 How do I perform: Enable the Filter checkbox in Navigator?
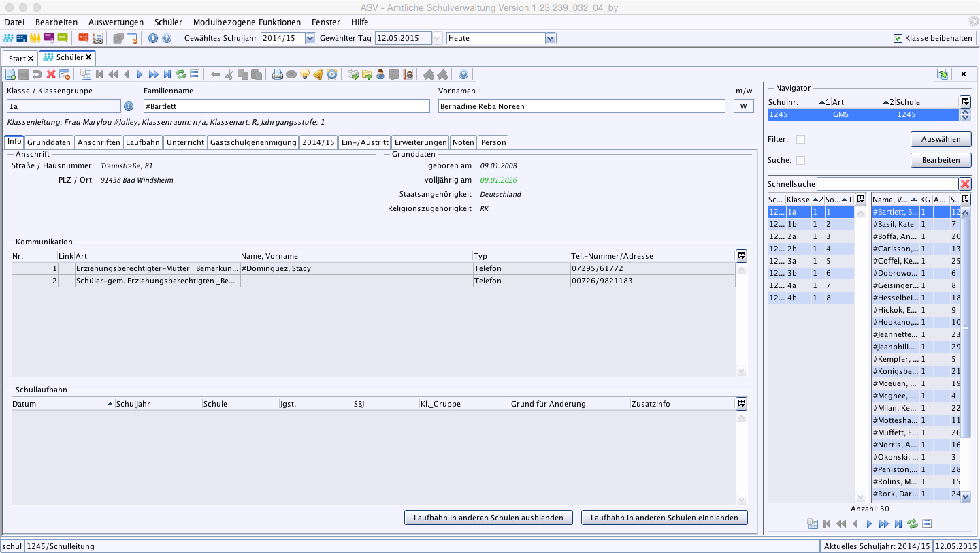coord(801,139)
